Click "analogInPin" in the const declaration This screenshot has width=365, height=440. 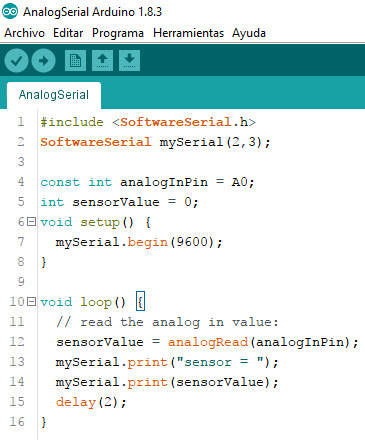click(164, 182)
